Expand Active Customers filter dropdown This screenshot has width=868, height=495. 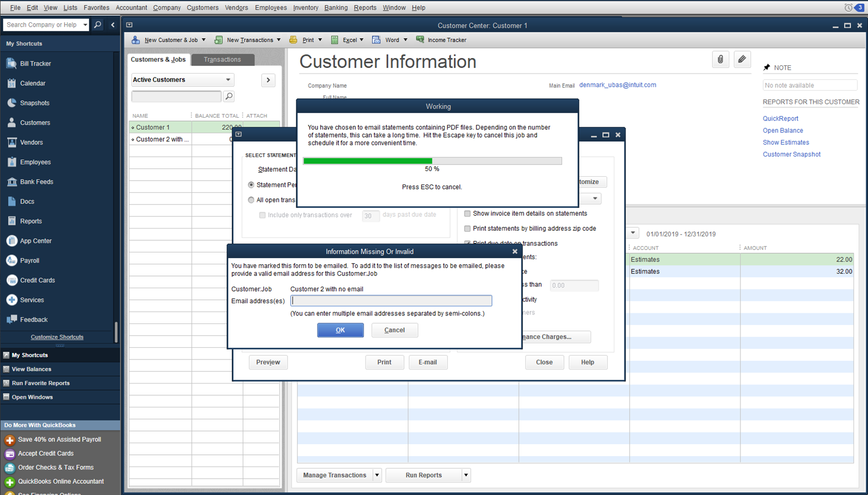pyautogui.click(x=228, y=80)
